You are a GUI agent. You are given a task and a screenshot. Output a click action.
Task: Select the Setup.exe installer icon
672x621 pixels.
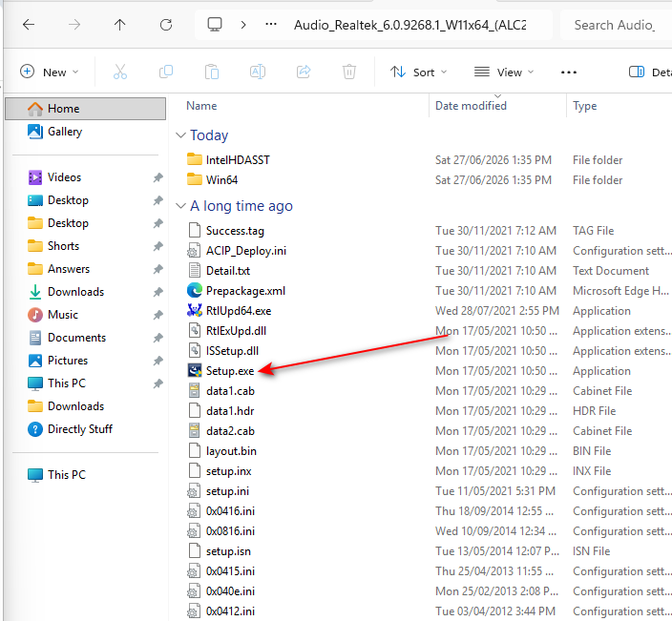click(x=194, y=371)
